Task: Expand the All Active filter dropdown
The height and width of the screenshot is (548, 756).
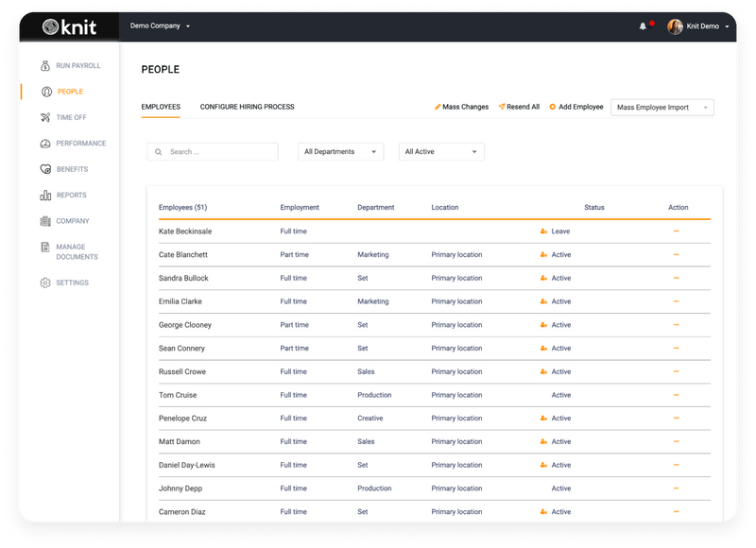Action: pos(441,151)
